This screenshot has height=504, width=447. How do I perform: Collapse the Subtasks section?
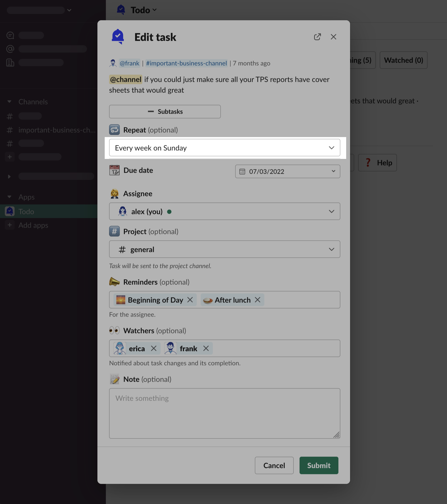(165, 112)
